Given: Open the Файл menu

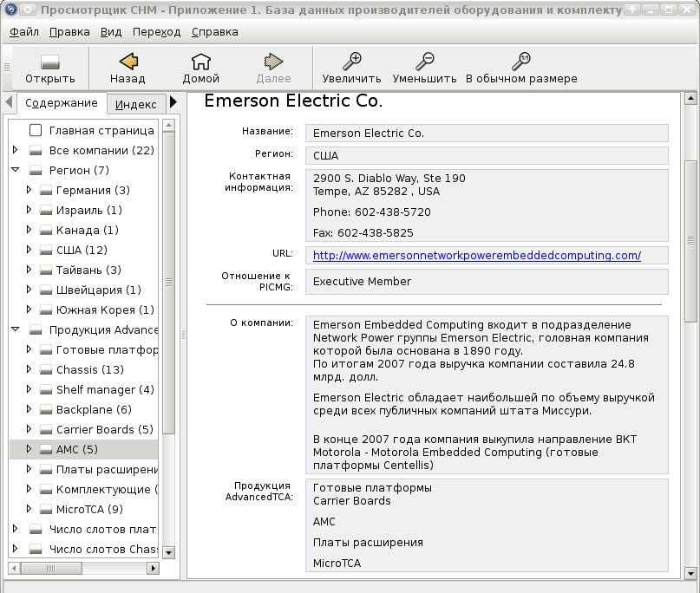Looking at the screenshot, I should coord(24,32).
